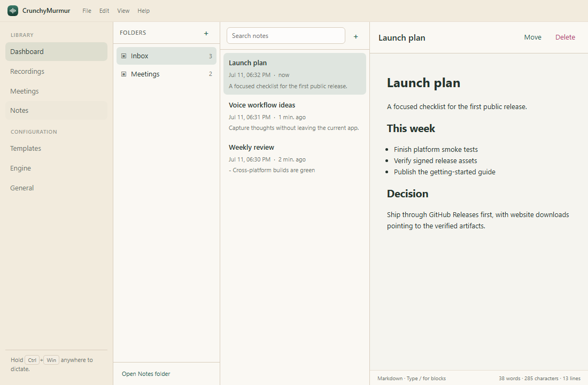Click the 'Ship through GitHub Releases first' paragraph
The height and width of the screenshot is (385, 588).
click(x=478, y=220)
